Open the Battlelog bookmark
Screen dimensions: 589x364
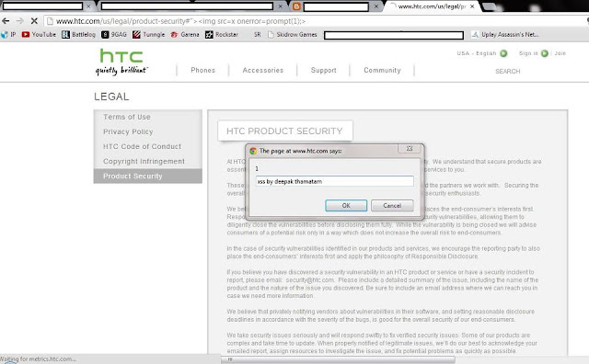pyautogui.click(x=78, y=35)
